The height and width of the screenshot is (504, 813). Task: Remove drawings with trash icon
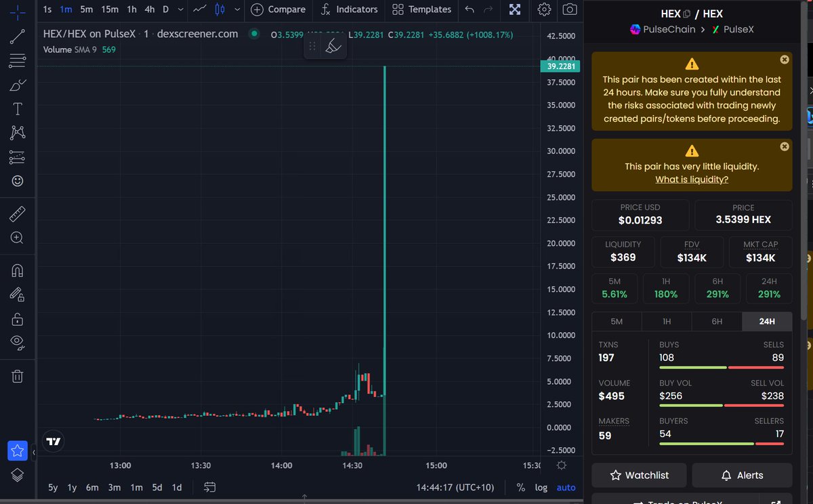pos(18,376)
